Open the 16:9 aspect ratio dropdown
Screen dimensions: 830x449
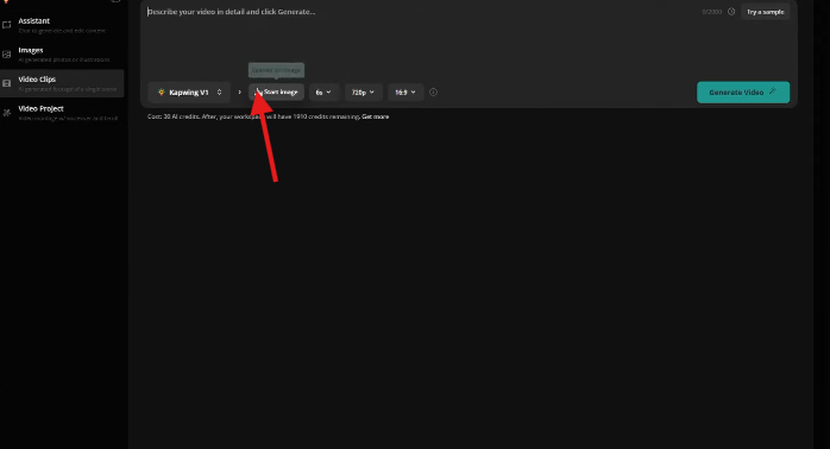pyautogui.click(x=405, y=92)
